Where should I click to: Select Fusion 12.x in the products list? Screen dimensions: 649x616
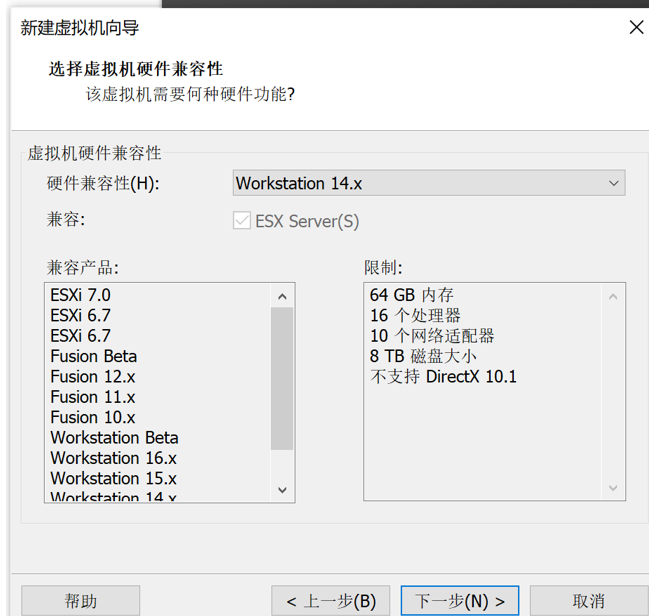[x=93, y=377]
